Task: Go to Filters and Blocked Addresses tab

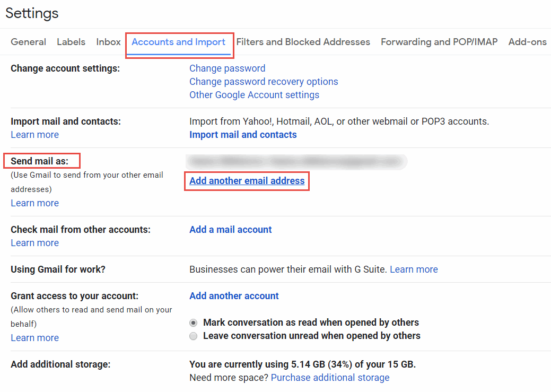Action: coord(303,42)
